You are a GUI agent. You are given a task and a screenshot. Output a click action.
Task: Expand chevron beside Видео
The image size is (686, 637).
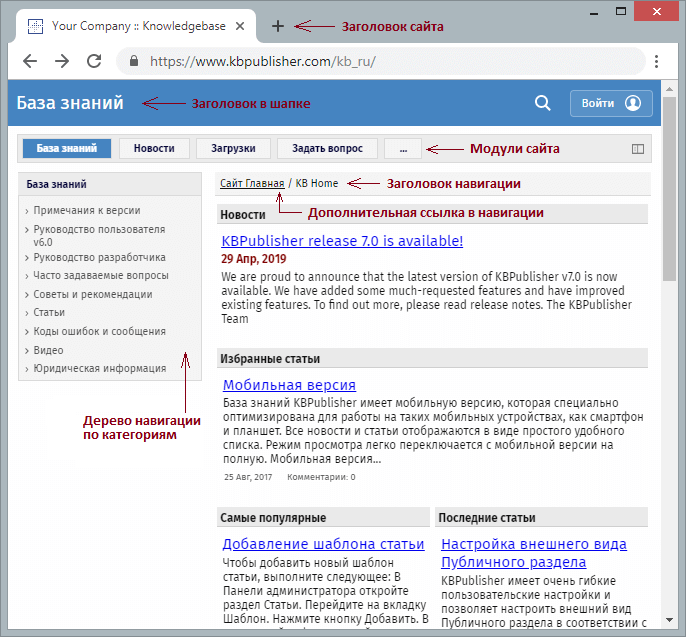point(27,351)
